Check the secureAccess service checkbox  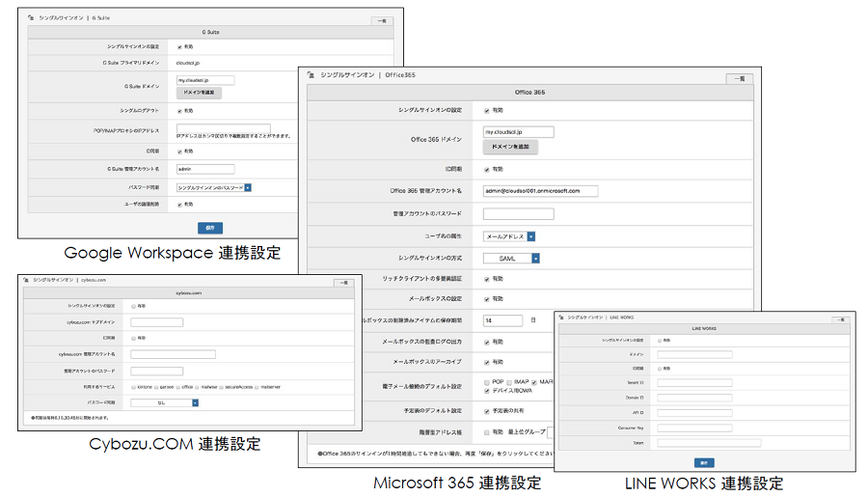(221, 387)
